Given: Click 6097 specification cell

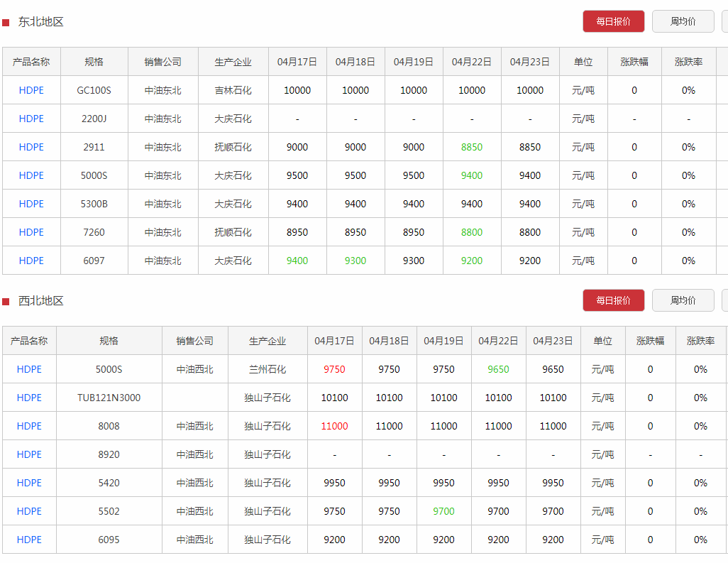Looking at the screenshot, I should coord(94,261).
